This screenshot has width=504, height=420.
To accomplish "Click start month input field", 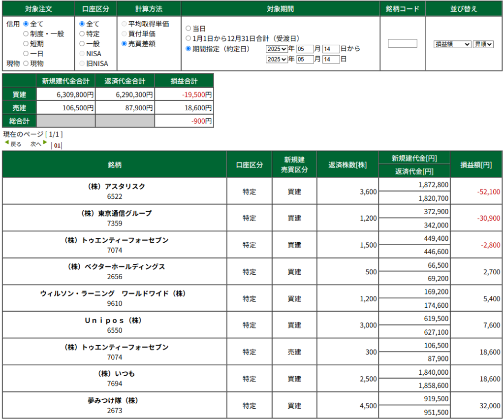I will (305, 49).
